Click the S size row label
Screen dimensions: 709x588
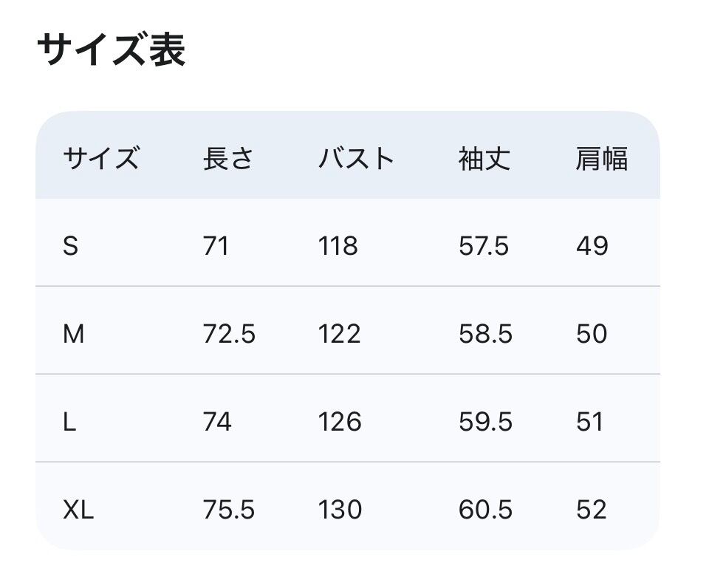tap(70, 246)
